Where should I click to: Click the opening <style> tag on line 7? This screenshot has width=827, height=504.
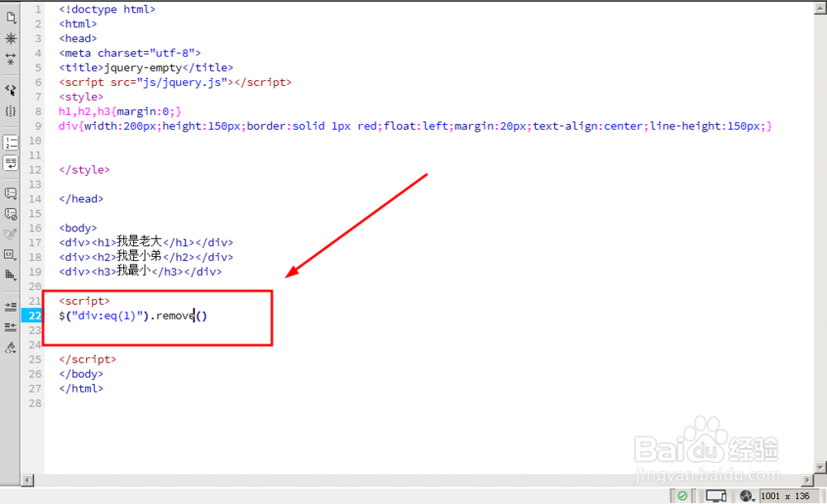tap(81, 97)
